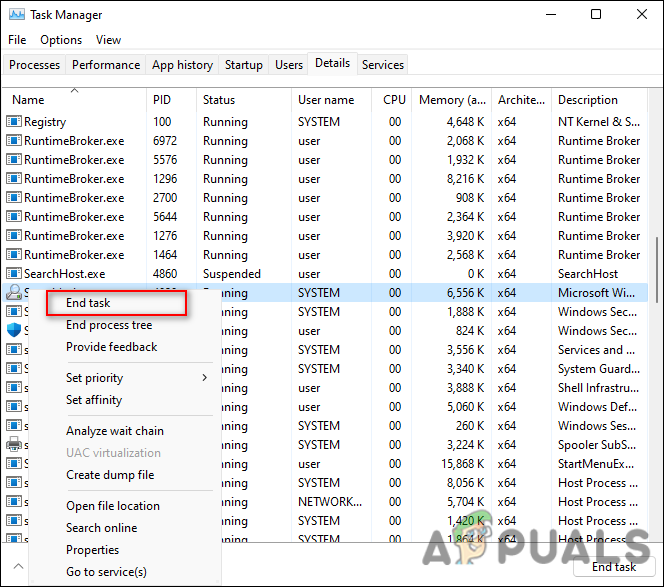664x587 pixels.
Task: Choose Analyze wait chain
Action: point(115,431)
